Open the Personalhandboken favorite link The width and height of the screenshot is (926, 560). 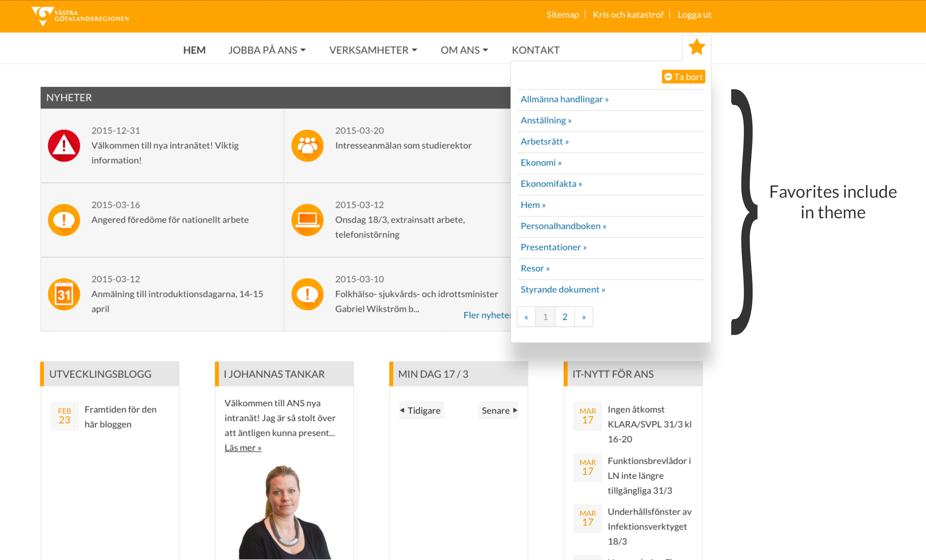click(563, 226)
